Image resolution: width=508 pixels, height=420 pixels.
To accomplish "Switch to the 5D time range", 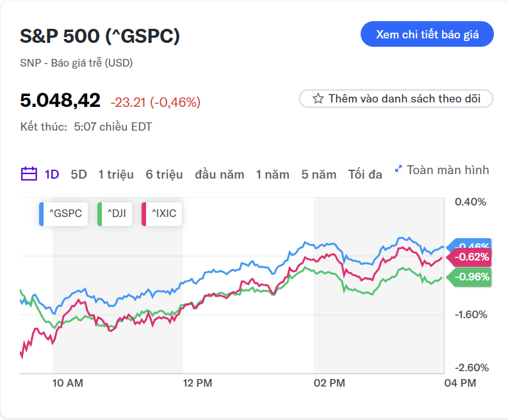I will click(x=79, y=174).
